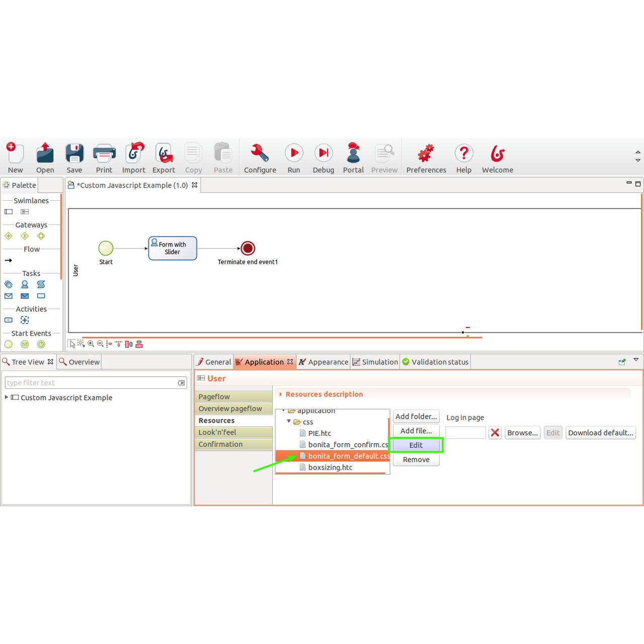Select boxsizing.htc in the resources tree
The image size is (644, 644).
click(x=330, y=467)
